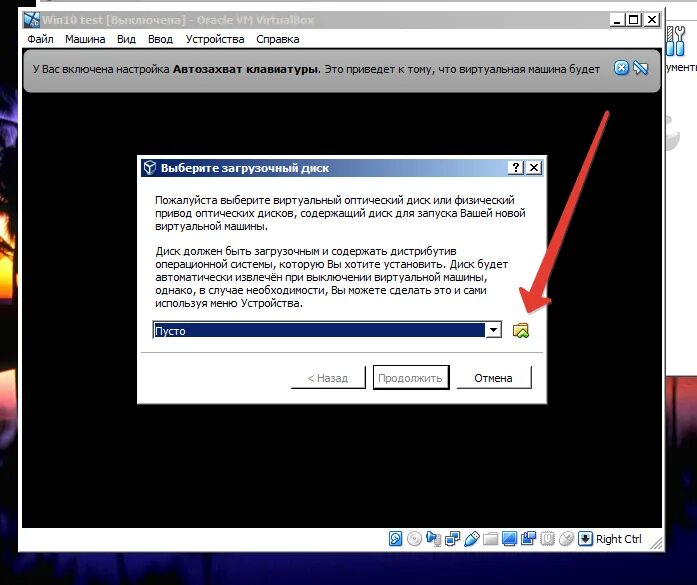
Task: Expand the optical disk dropdown arrow
Action: click(x=493, y=330)
